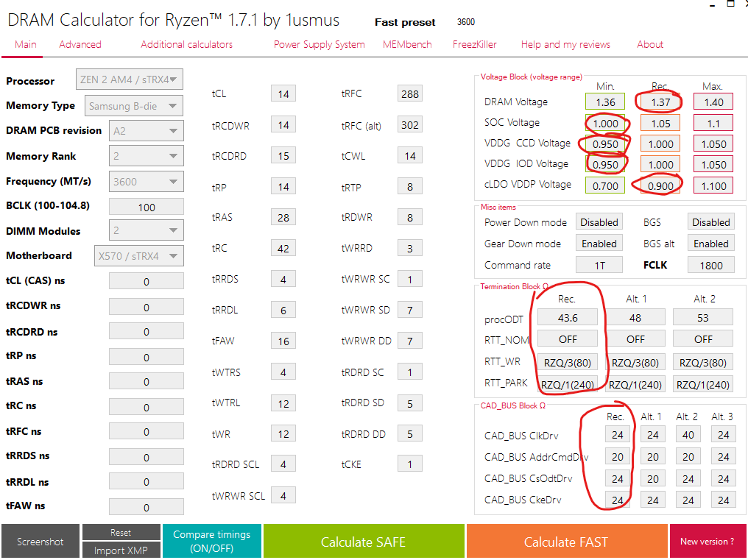Viewport: 748px width, 560px height.
Task: Click RTT_PARK Alt. 2 RZQ/1(240) value
Action: click(x=703, y=384)
